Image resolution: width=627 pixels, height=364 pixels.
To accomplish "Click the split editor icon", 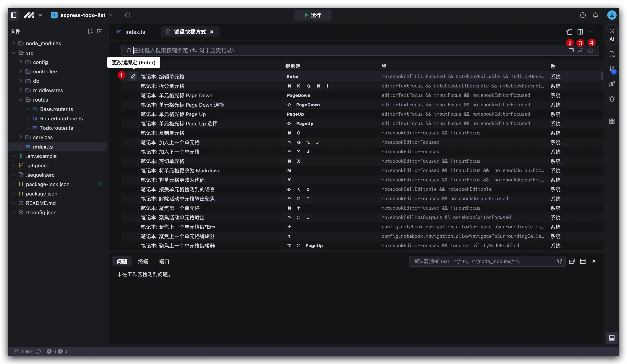I will pyautogui.click(x=580, y=32).
